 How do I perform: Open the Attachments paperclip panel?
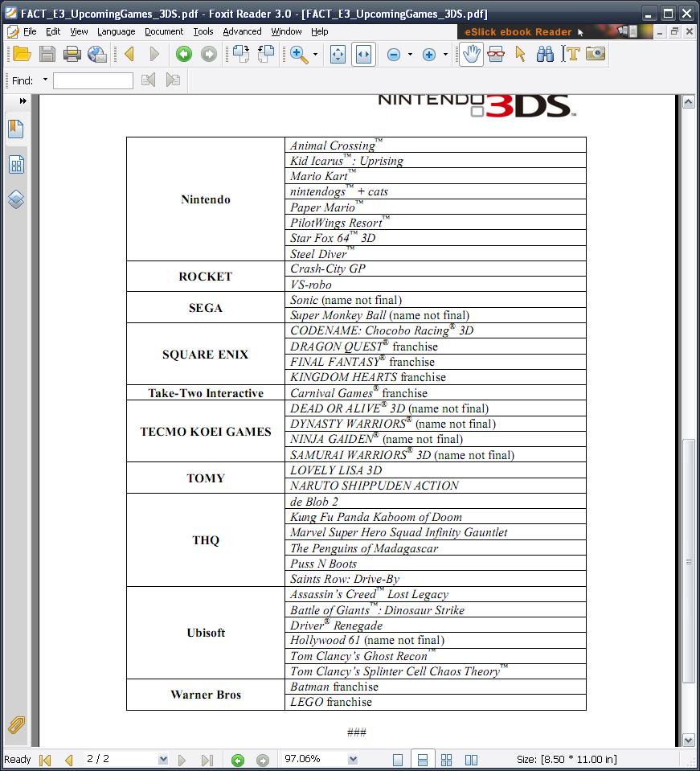tap(16, 725)
